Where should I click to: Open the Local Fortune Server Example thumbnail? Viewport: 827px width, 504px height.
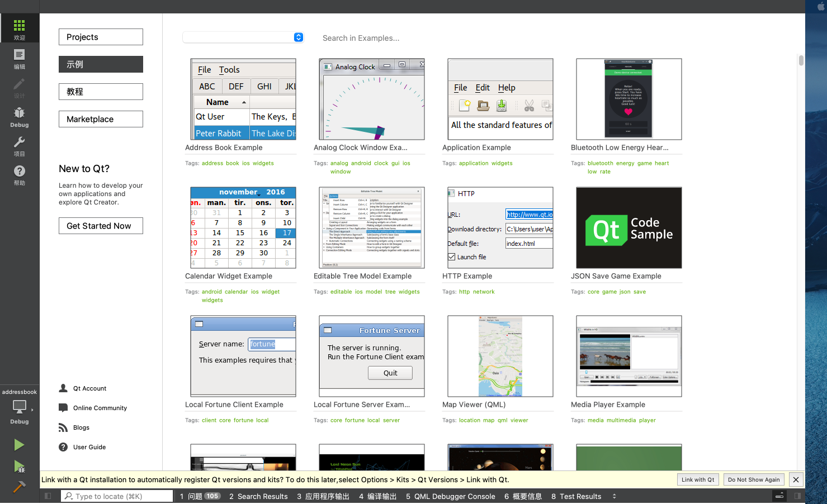372,356
